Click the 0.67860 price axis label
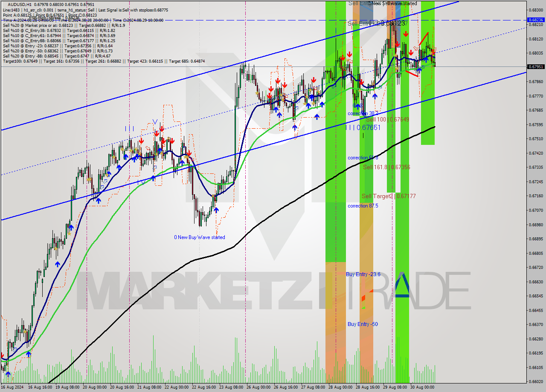The width and height of the screenshot is (546, 392). [536, 82]
